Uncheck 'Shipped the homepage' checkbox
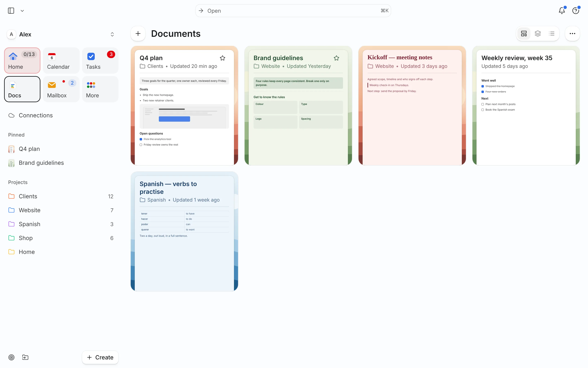The height and width of the screenshot is (368, 588). [x=483, y=86]
